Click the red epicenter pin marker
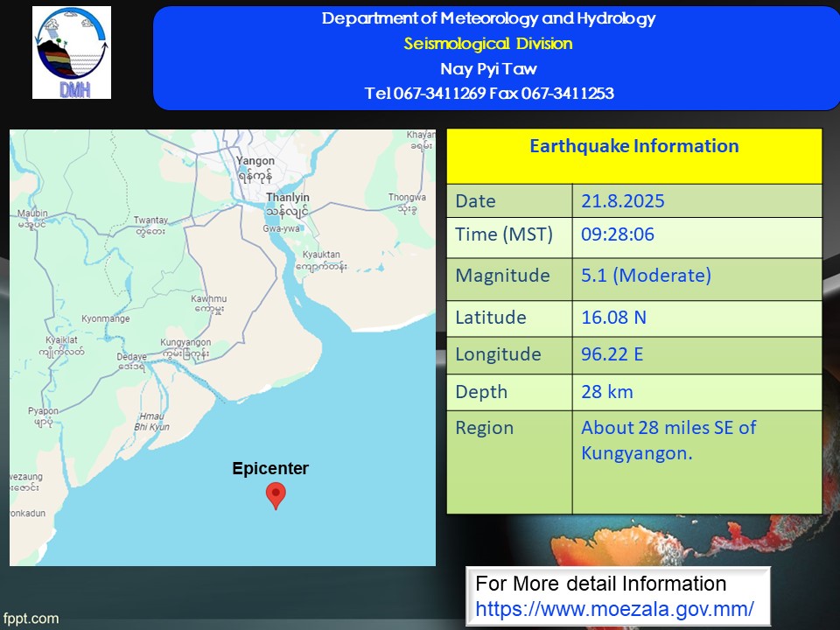The image size is (840, 630). click(x=276, y=494)
